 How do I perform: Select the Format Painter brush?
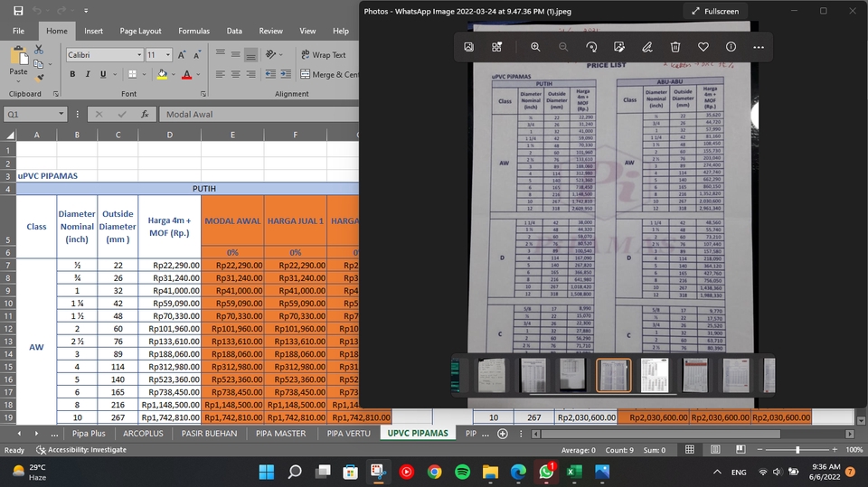39,78
